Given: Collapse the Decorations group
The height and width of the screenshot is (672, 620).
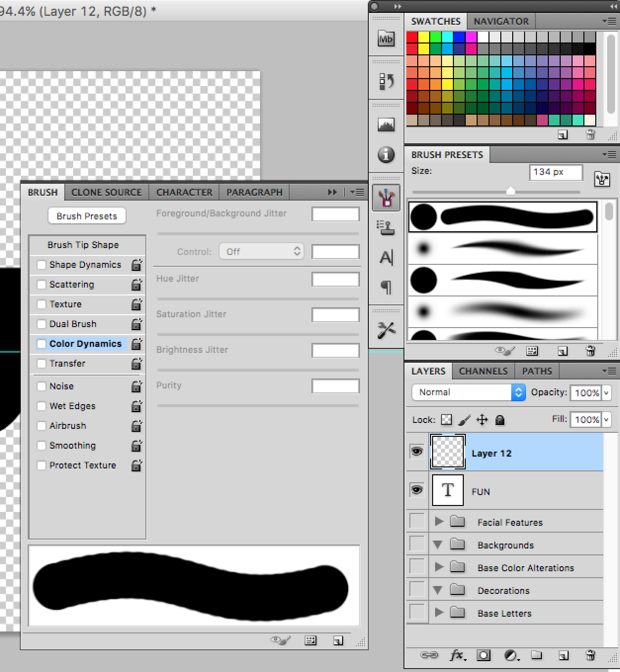Looking at the screenshot, I should [438, 590].
